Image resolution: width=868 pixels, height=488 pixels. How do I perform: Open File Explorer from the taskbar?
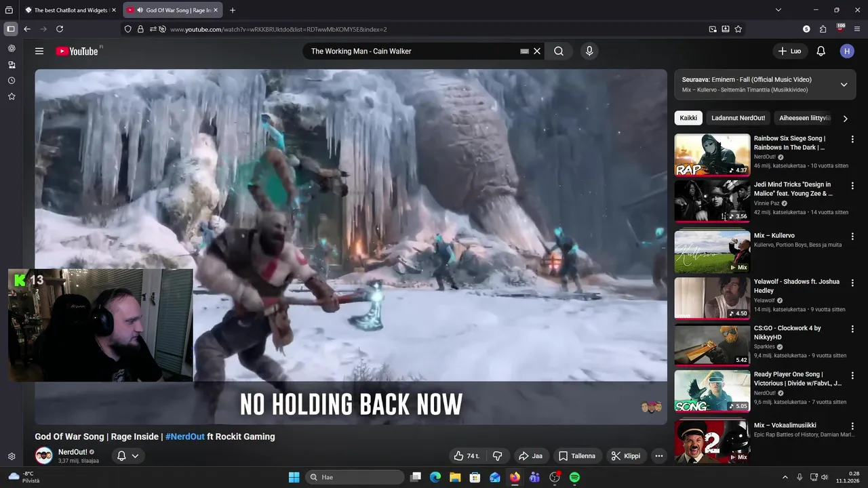[x=455, y=477]
